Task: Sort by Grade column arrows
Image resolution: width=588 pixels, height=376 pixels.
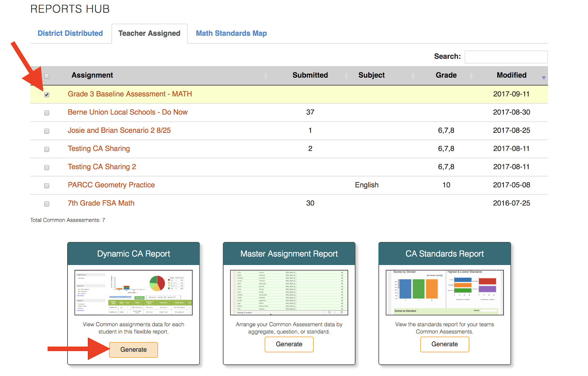Action: (x=471, y=76)
